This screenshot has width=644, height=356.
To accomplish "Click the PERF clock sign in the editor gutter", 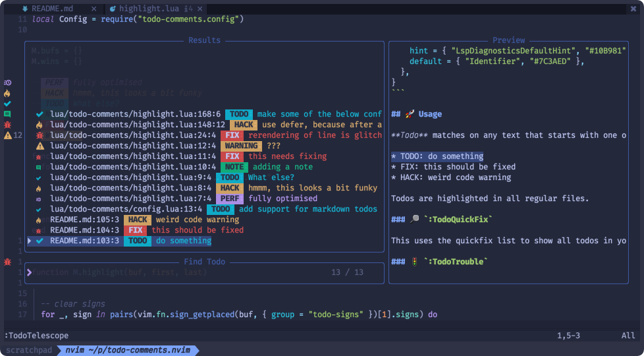I will pyautogui.click(x=7, y=82).
